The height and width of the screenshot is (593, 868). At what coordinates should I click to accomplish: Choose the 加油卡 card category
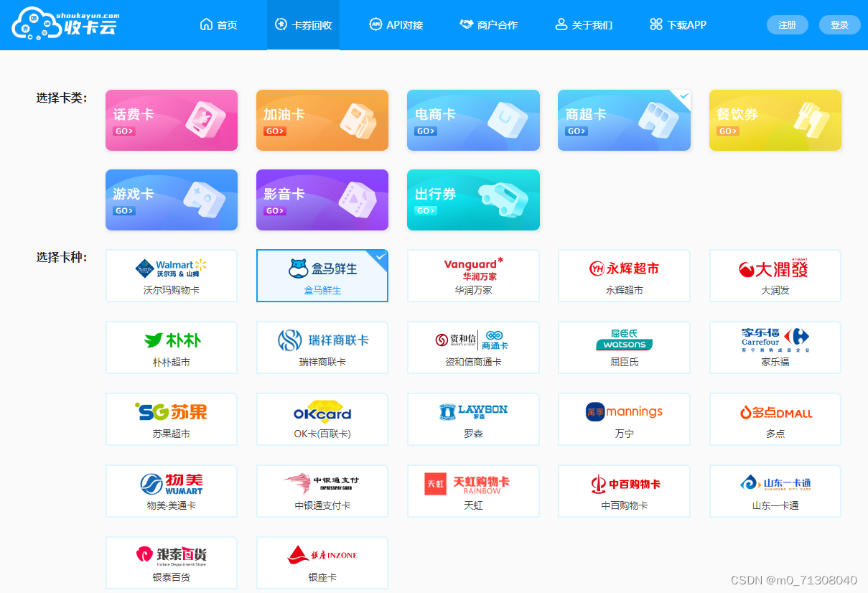coord(322,120)
